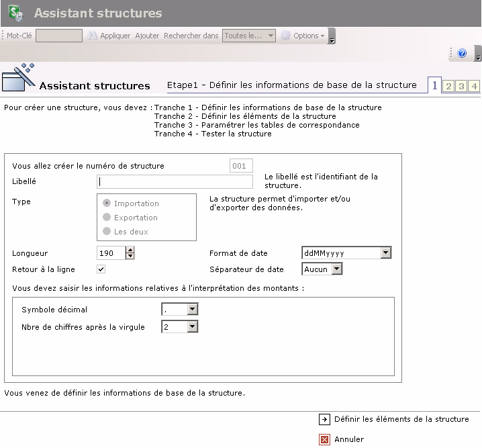Screen dimensions: 482x448
Task: Click the 'Rechercher dans' label
Action: tap(191, 36)
